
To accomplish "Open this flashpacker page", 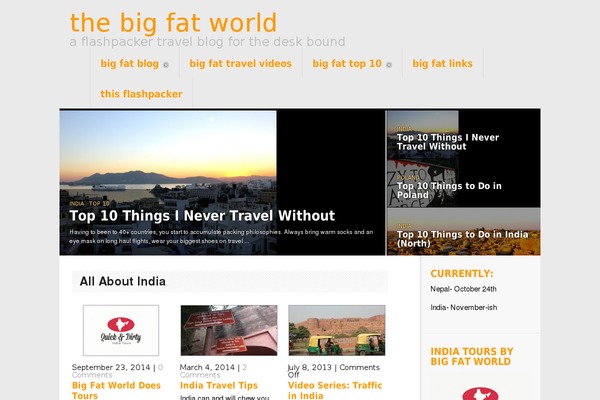I will [141, 94].
